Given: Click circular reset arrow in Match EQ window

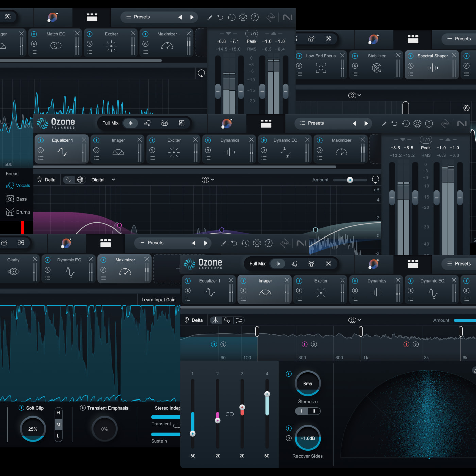Looking at the screenshot, I should coord(201,73).
